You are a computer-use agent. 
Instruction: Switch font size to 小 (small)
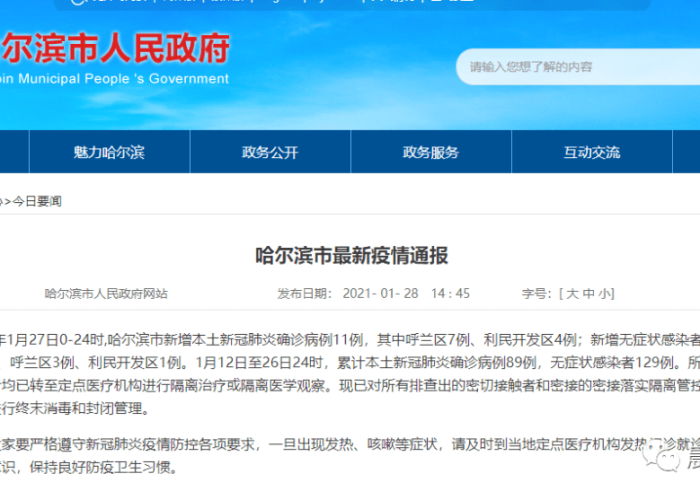(604, 294)
